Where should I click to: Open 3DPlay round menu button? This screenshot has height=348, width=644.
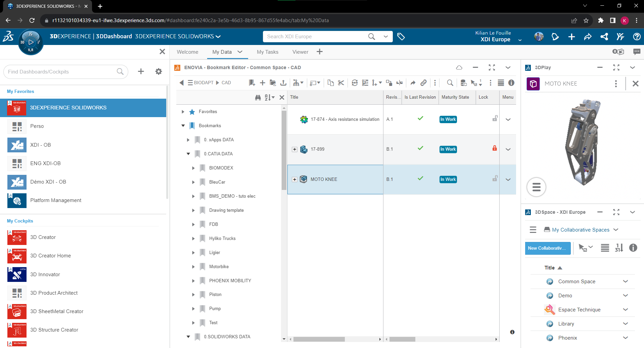536,187
